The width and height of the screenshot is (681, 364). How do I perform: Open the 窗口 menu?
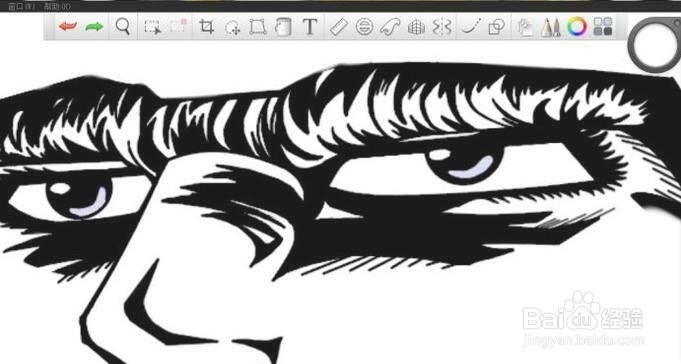pyautogui.click(x=22, y=7)
